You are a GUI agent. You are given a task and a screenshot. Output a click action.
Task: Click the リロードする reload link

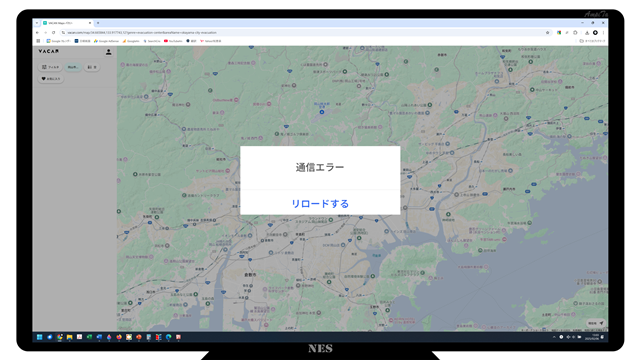click(320, 203)
